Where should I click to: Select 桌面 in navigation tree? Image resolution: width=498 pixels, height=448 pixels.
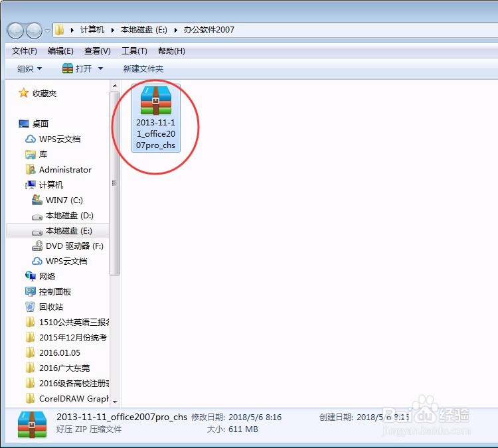41,124
